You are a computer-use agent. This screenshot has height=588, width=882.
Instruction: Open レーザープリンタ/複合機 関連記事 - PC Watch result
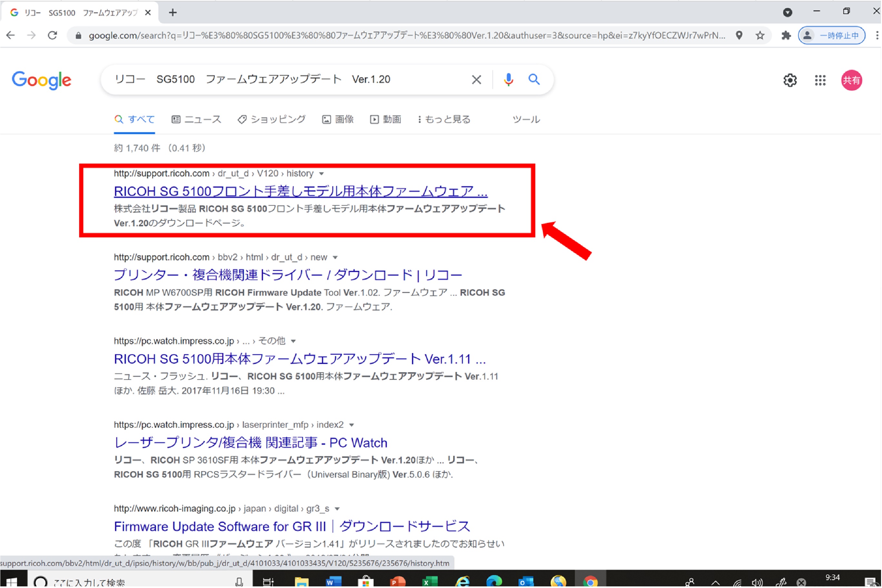pos(250,443)
